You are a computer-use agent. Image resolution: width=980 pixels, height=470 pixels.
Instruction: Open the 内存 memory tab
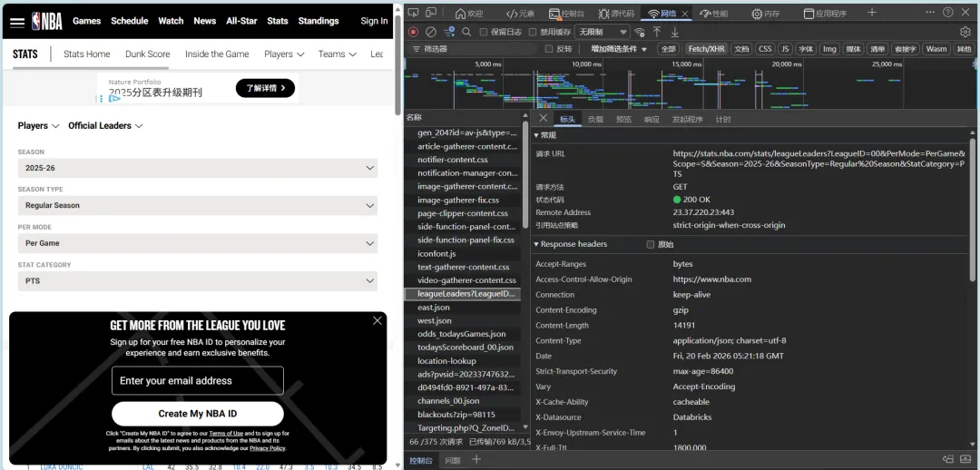tap(766, 13)
